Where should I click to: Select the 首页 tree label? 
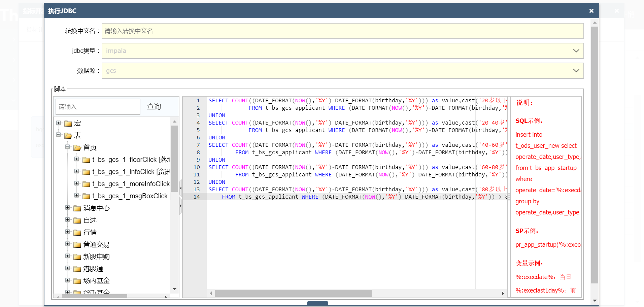[90, 147]
